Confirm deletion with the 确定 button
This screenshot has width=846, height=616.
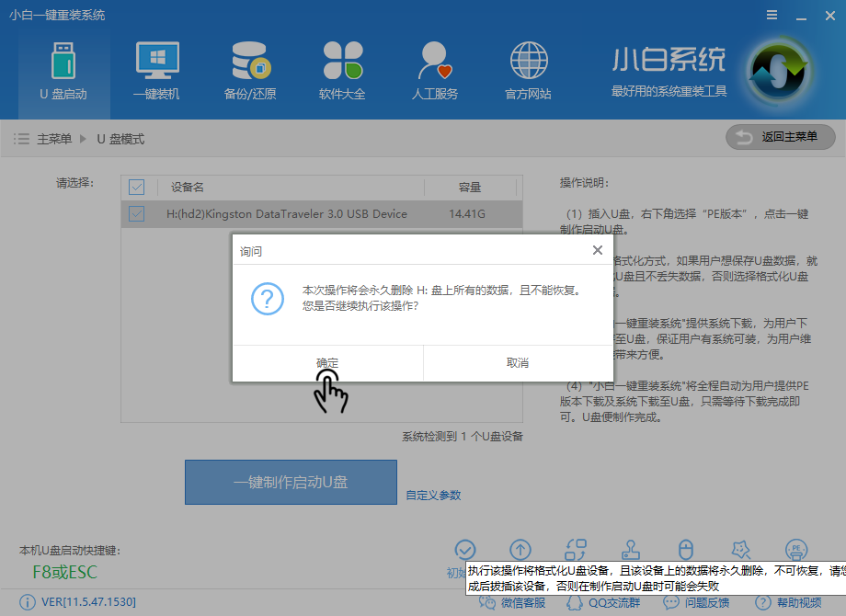(x=327, y=362)
